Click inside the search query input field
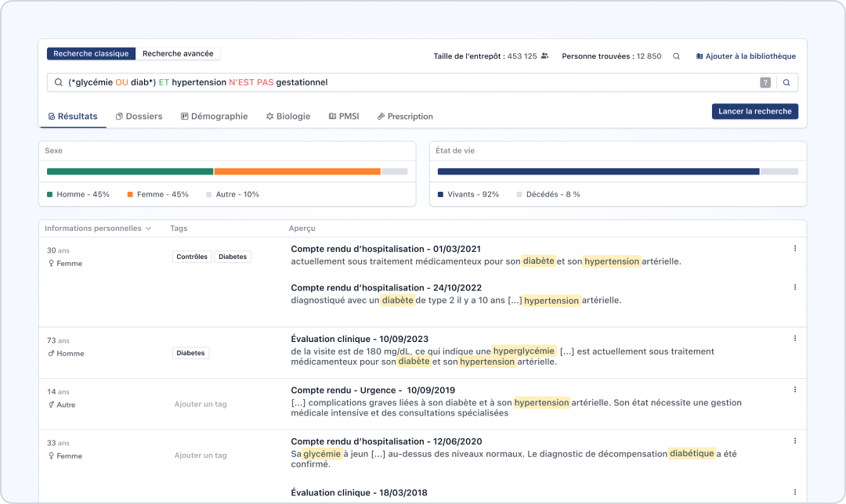Screen dimensions: 846x504 (407, 82)
